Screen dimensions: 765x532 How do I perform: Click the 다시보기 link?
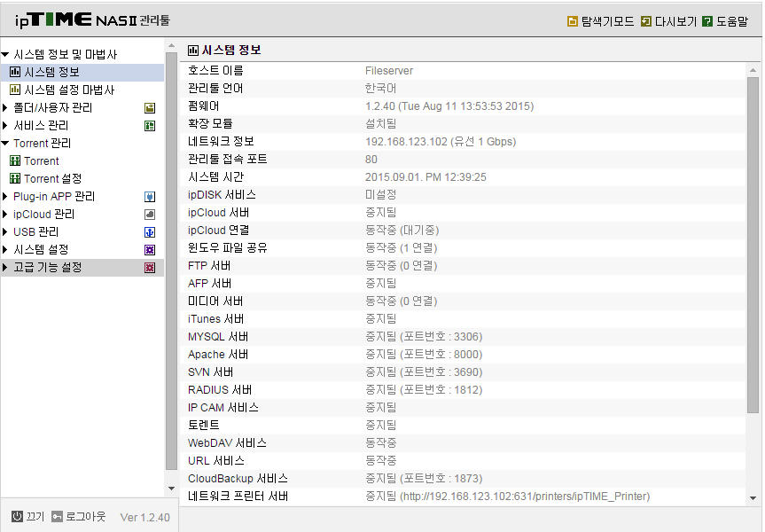675,21
